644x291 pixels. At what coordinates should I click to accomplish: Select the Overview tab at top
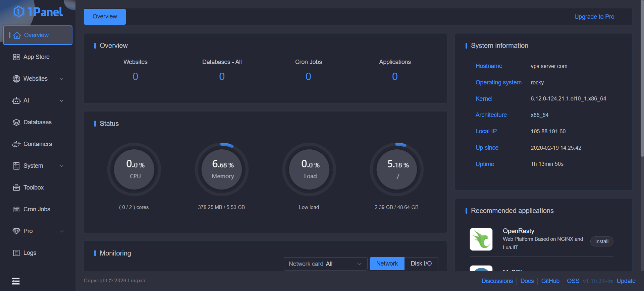(105, 17)
